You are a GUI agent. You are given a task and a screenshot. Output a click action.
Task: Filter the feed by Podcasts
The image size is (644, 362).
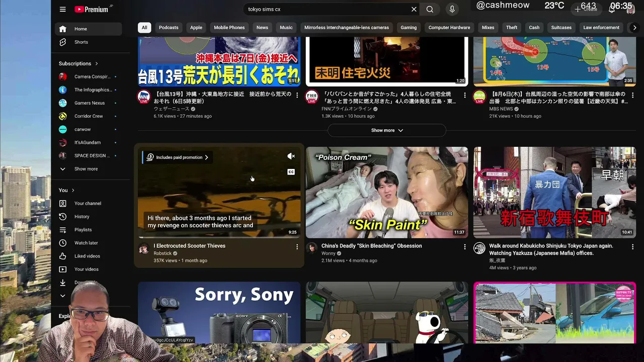pos(169,28)
